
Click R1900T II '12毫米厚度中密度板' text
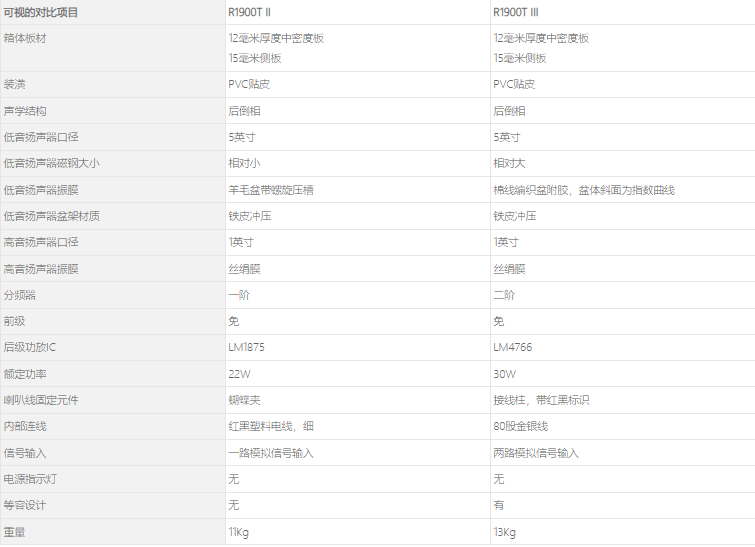point(276,39)
